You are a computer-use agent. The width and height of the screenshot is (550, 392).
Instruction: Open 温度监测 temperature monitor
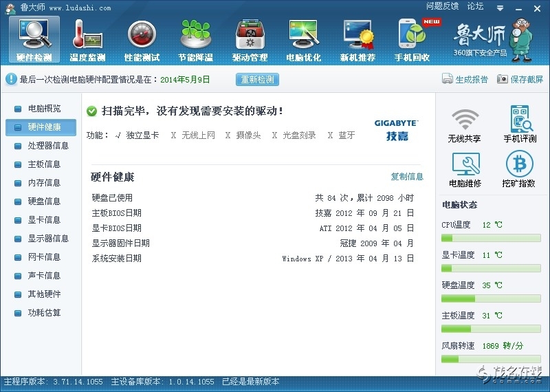[x=88, y=40]
